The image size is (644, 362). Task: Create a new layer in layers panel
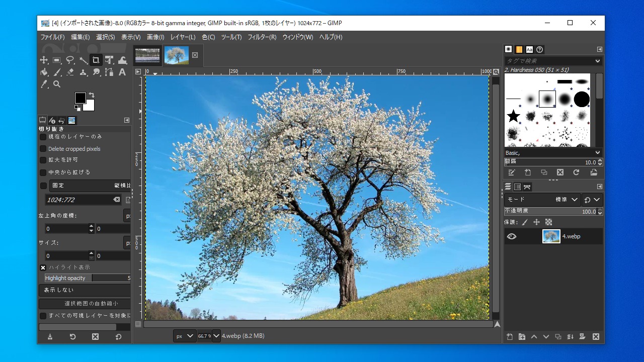pos(510,337)
